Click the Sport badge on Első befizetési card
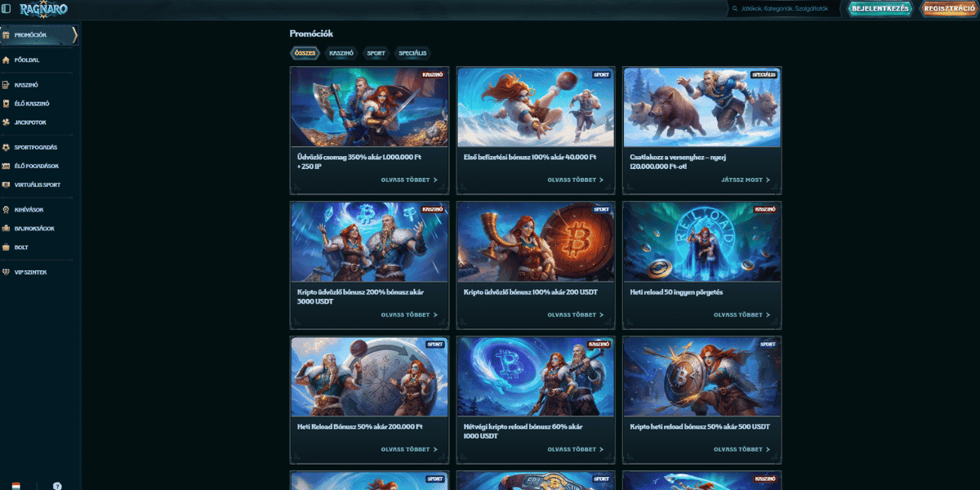 coord(601,74)
